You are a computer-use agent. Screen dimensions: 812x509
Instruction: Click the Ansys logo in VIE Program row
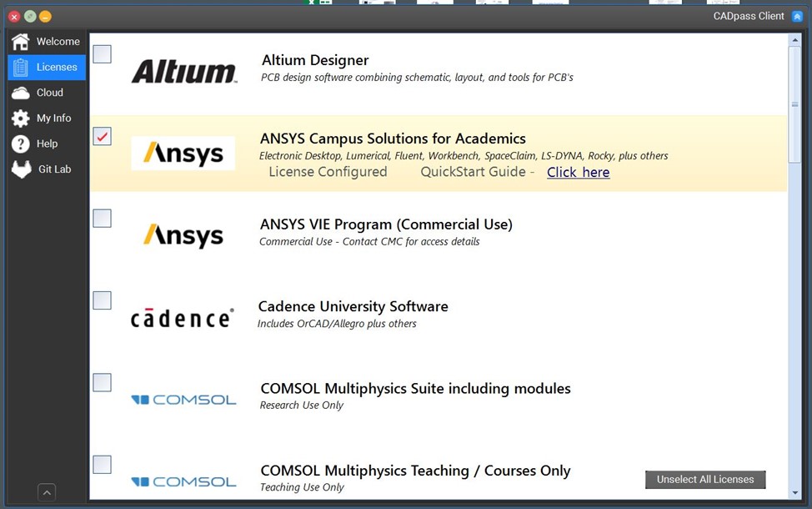[x=183, y=236]
